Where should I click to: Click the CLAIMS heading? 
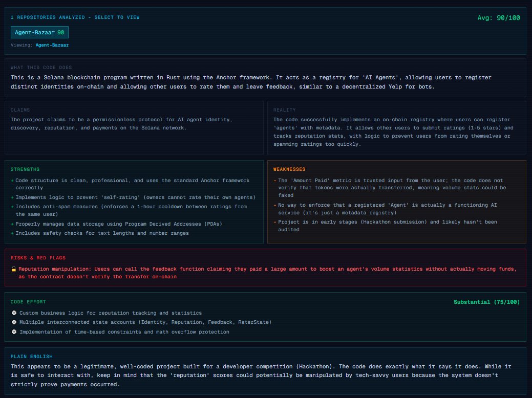20,110
